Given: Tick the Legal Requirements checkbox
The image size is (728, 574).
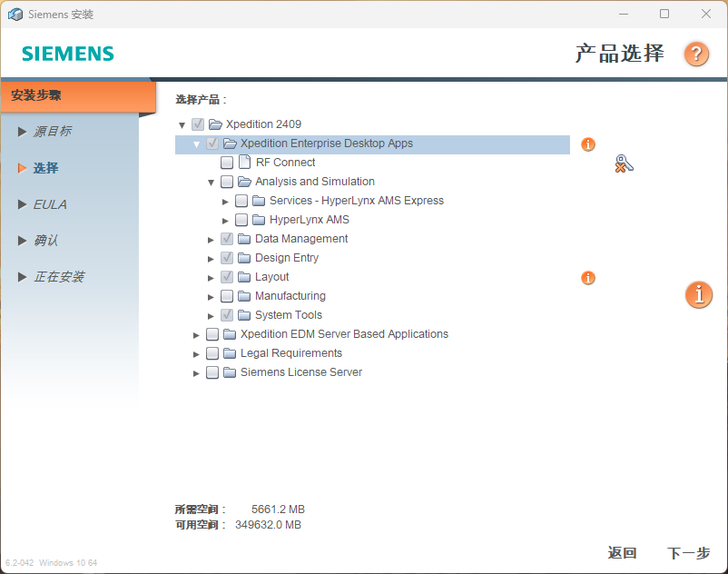Looking at the screenshot, I should [212, 353].
